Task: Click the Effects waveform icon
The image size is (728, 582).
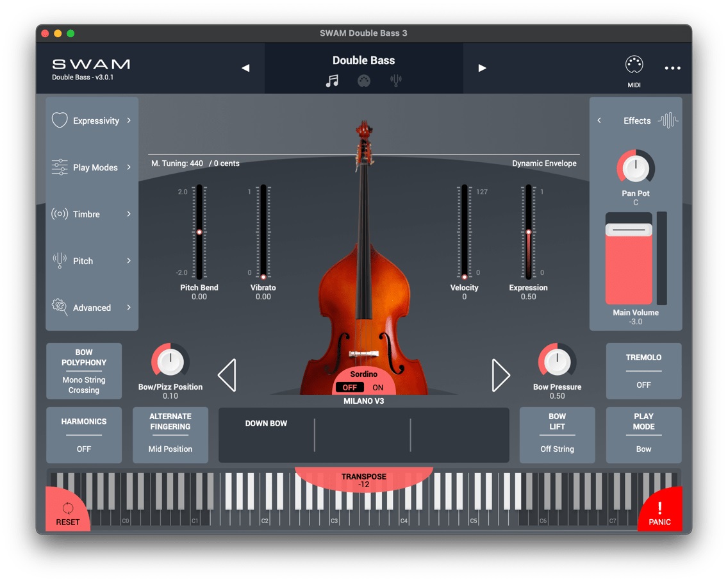Action: pos(668,121)
